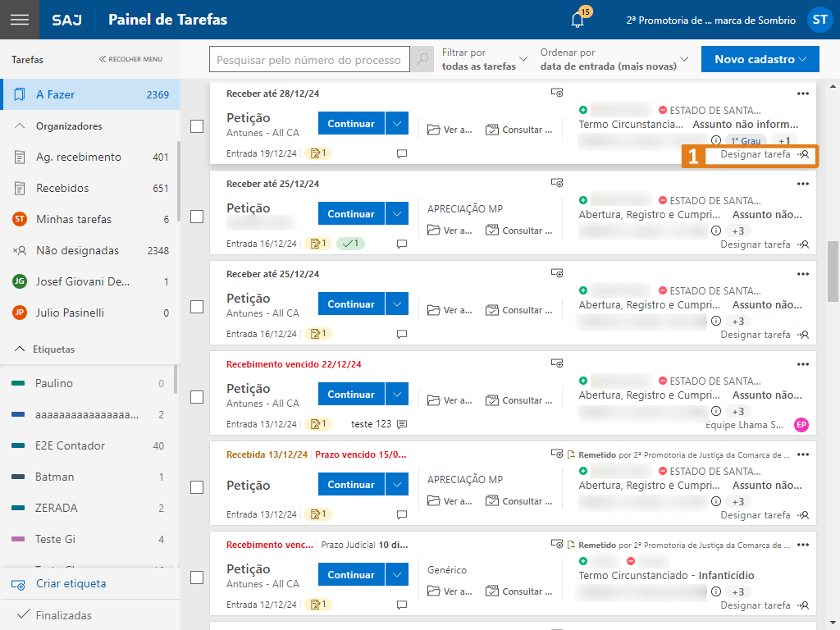Click the process number search field

(x=309, y=60)
